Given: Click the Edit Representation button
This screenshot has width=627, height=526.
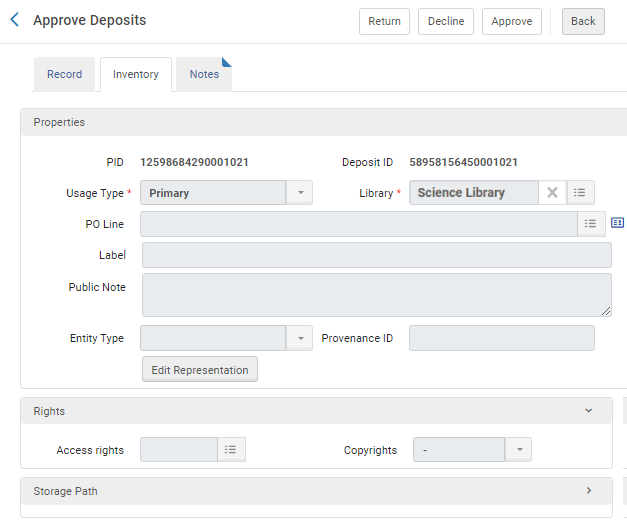Looking at the screenshot, I should 200,370.
